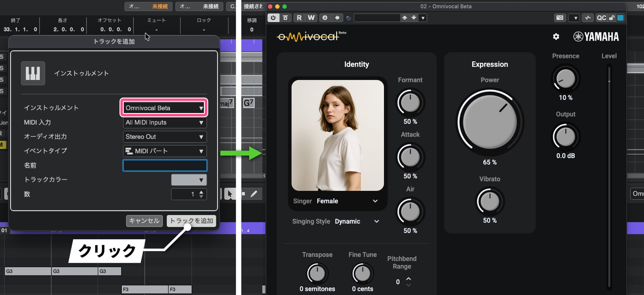This screenshot has width=644, height=295.
Task: Click the camera snapshot icon
Action: 559,18
